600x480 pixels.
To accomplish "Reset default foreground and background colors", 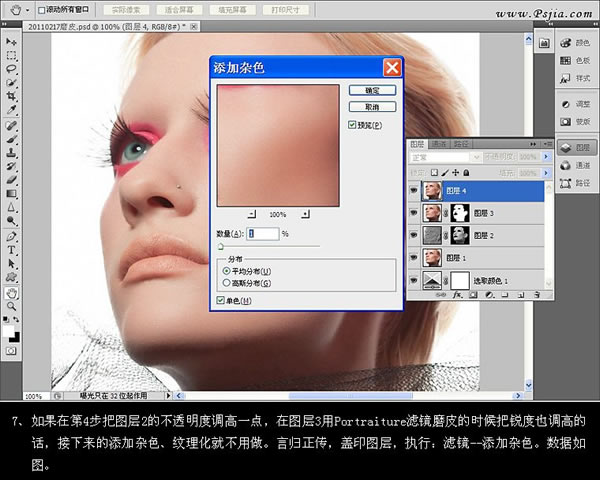I will [x=6, y=319].
